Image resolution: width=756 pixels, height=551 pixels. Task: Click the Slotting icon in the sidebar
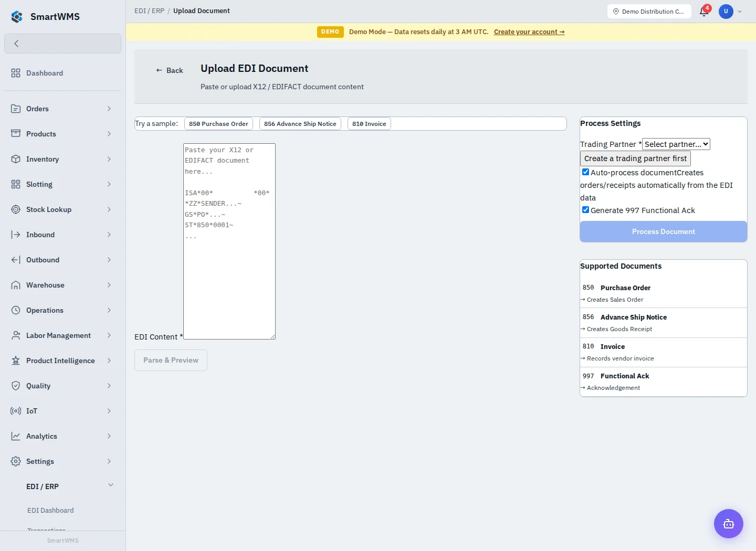click(x=16, y=184)
